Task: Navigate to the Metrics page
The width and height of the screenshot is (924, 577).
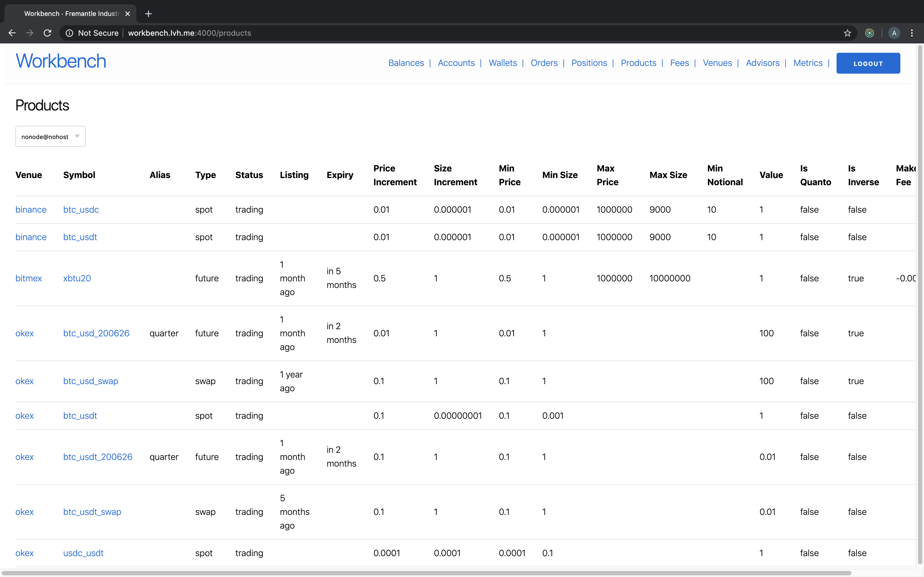Action: point(808,63)
